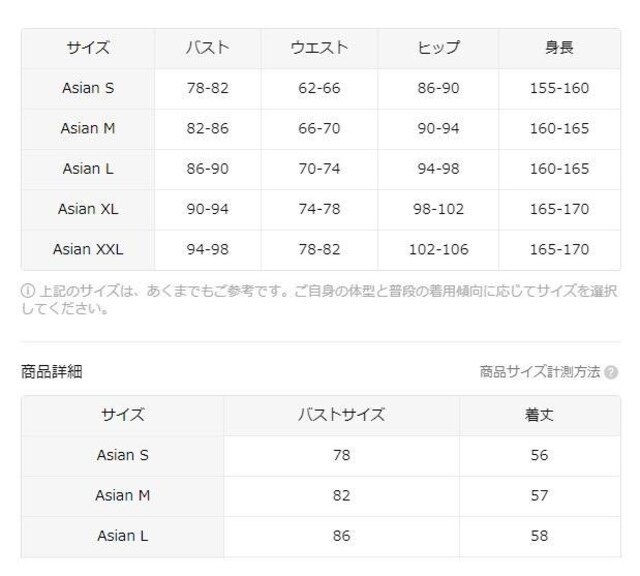Click the Asian M row in top table
This screenshot has height=576, width=640.
[321, 129]
